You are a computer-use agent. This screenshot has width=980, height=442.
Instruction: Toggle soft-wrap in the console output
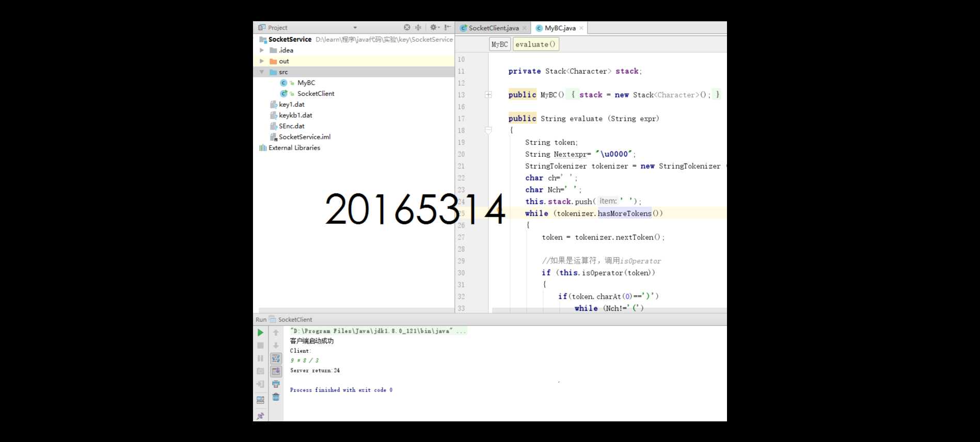coord(276,358)
